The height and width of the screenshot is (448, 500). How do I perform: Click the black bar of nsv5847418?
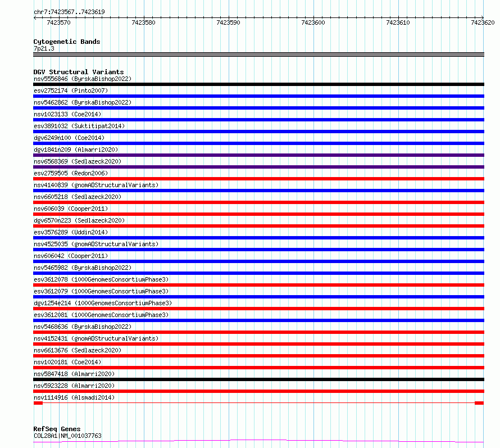258,379
